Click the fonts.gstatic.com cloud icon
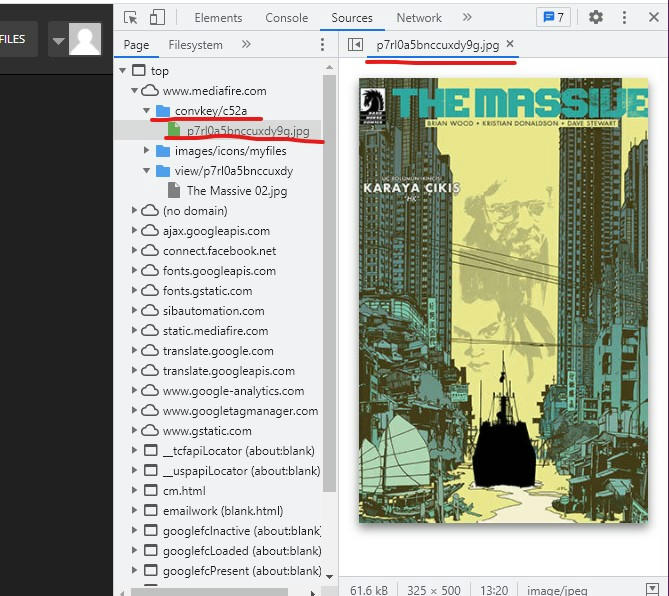The width and height of the screenshot is (669, 596). point(150,291)
